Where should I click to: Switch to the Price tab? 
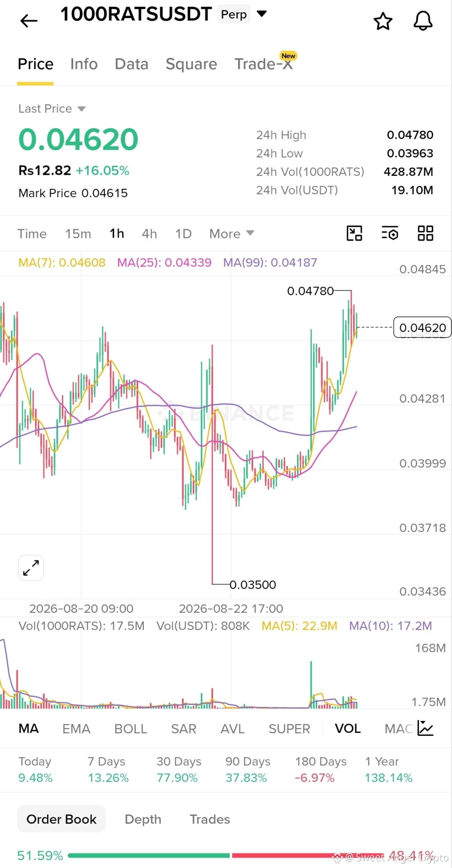tap(36, 64)
